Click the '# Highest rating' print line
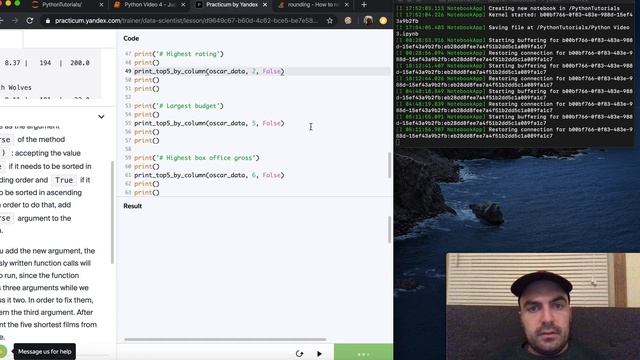The width and height of the screenshot is (640, 360). tap(179, 54)
